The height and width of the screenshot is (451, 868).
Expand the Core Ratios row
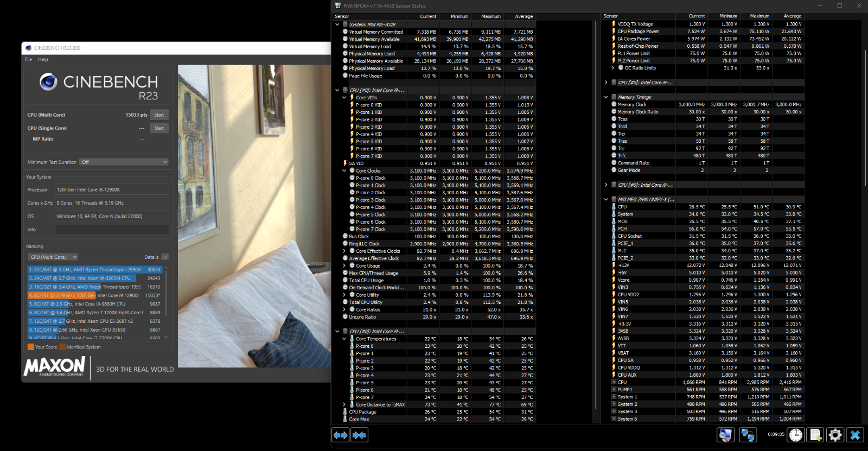344,310
